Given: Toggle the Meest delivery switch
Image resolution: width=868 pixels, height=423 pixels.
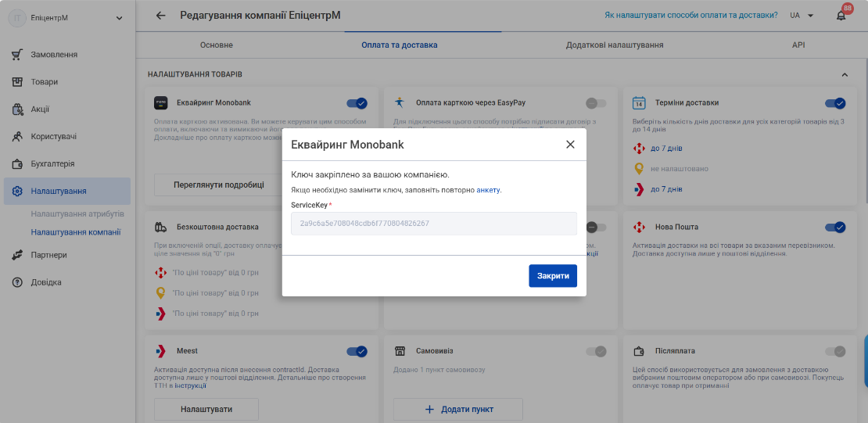Looking at the screenshot, I should point(357,351).
